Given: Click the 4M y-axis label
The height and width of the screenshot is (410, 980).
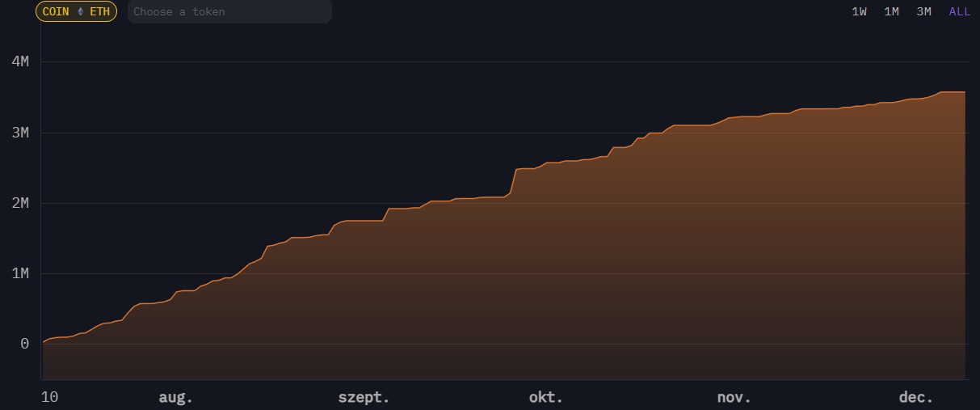Looking at the screenshot, I should 20,61.
